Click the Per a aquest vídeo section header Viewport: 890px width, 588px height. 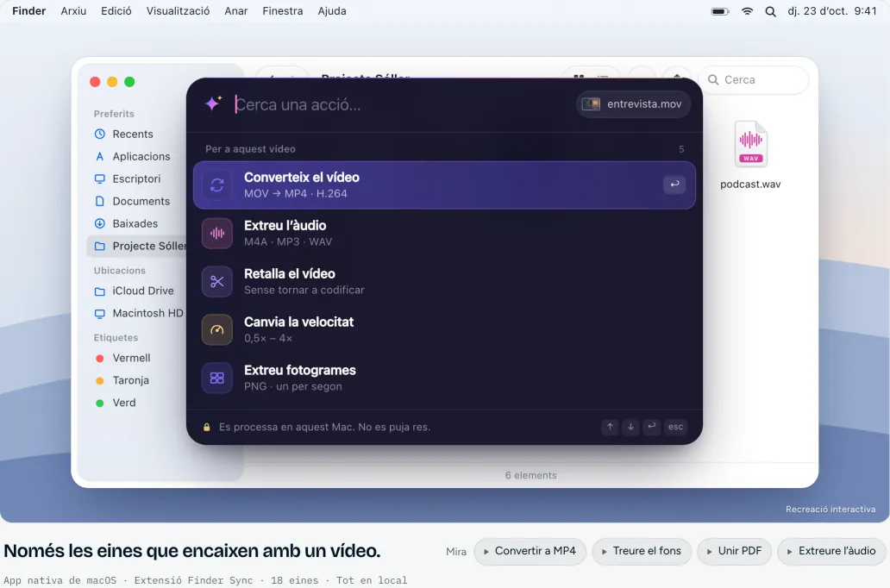click(x=250, y=149)
